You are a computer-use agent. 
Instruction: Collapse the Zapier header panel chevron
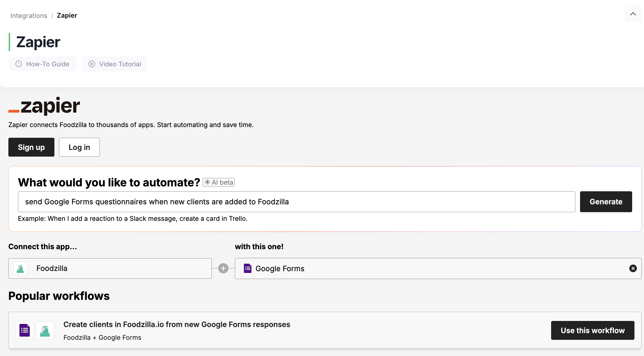(633, 14)
